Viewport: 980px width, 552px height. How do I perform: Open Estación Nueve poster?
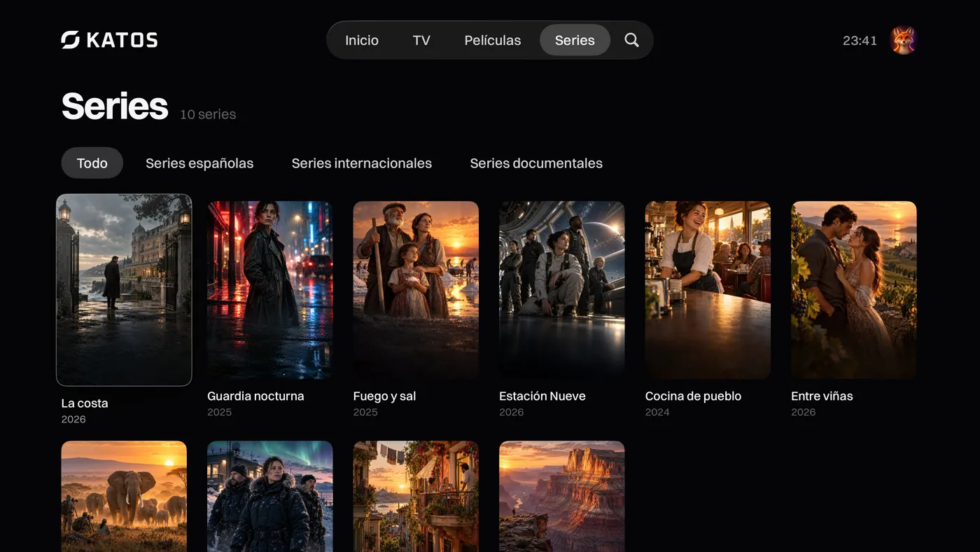(562, 290)
